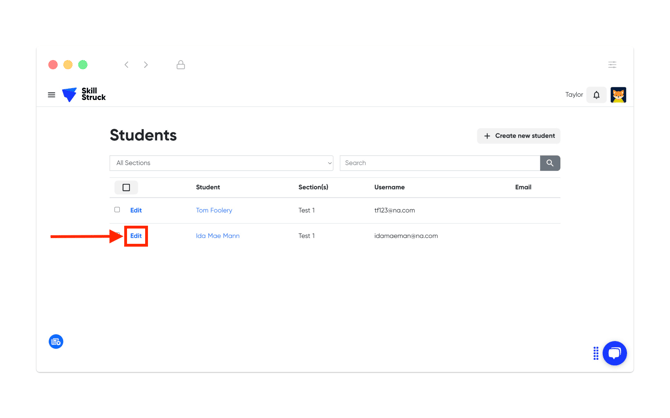Go forward with the browser forward arrow

tap(146, 65)
